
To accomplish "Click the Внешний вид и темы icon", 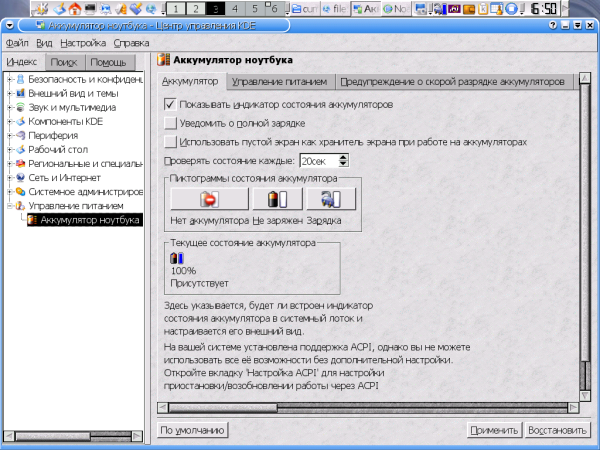I will pyautogui.click(x=20, y=94).
